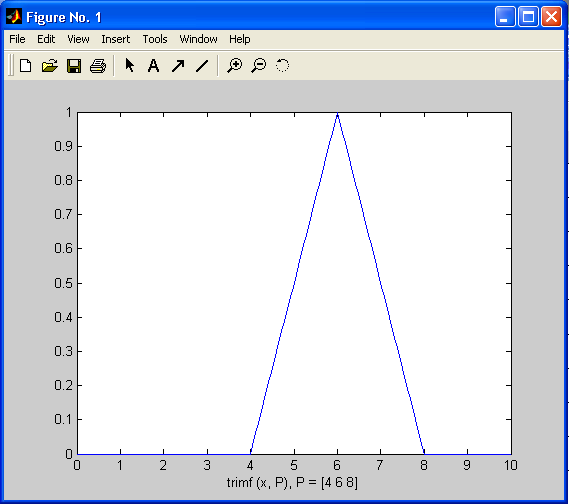Click the x-axis tick label 9

point(467,465)
